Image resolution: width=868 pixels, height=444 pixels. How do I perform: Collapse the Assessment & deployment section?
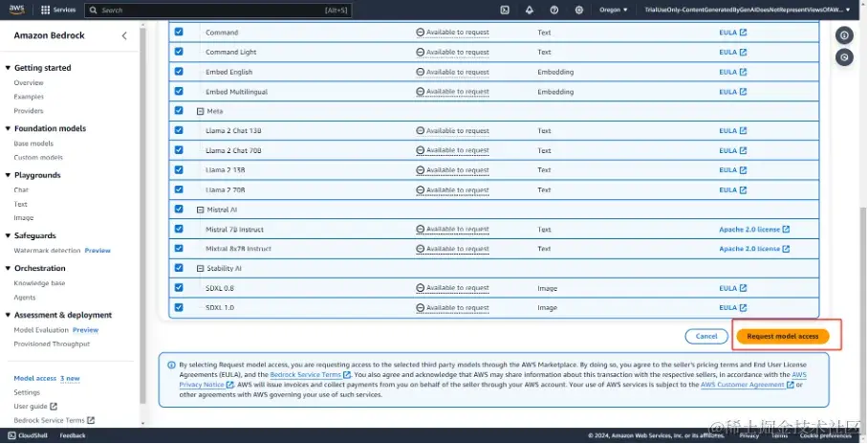(8, 315)
